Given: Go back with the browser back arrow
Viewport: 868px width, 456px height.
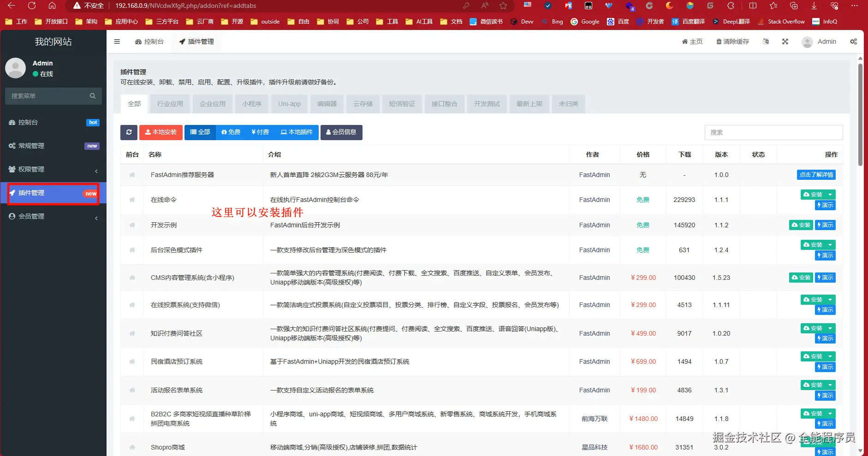Looking at the screenshot, I should pyautogui.click(x=12, y=6).
